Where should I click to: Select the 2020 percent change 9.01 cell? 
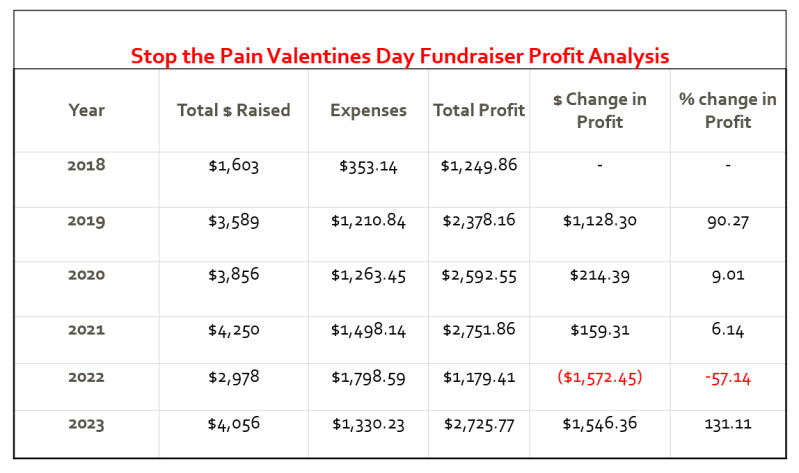click(x=728, y=275)
